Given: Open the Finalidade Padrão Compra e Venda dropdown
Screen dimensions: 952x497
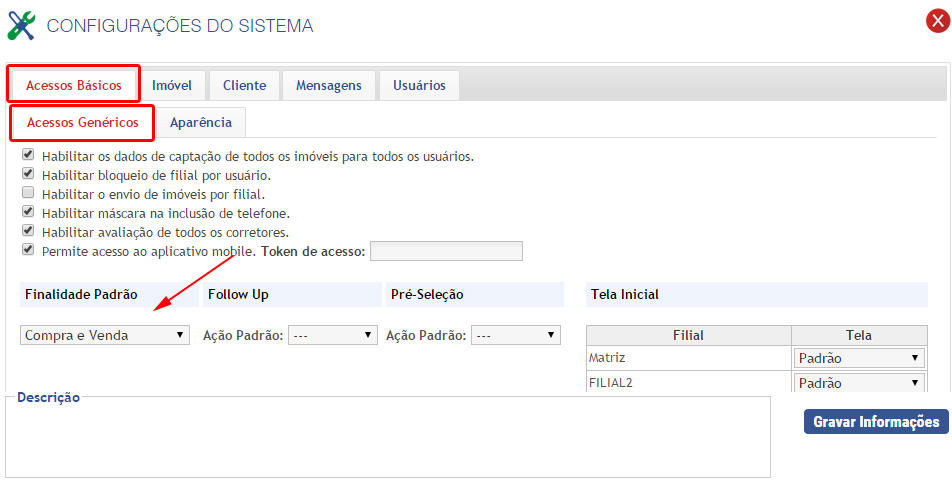Looking at the screenshot, I should point(105,336).
